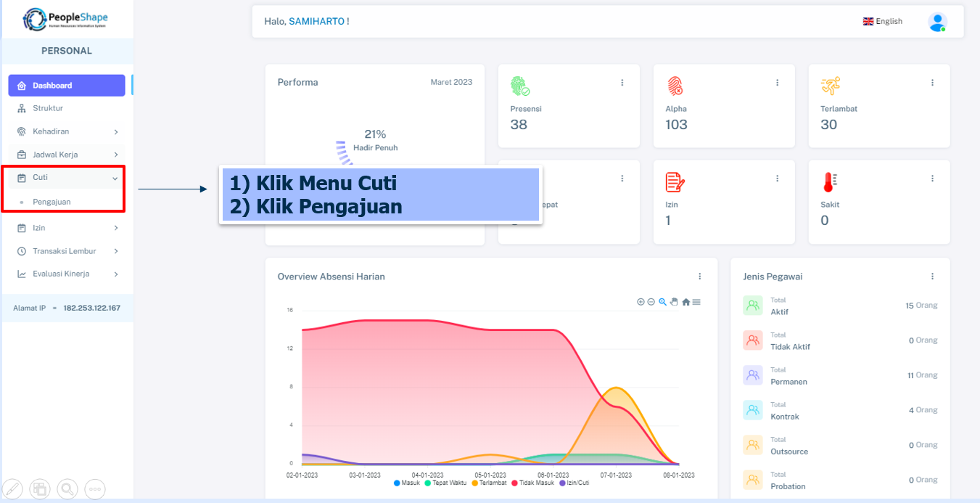The height and width of the screenshot is (503, 980).
Task: Click the PeopleShape logo
Action: pos(66,19)
